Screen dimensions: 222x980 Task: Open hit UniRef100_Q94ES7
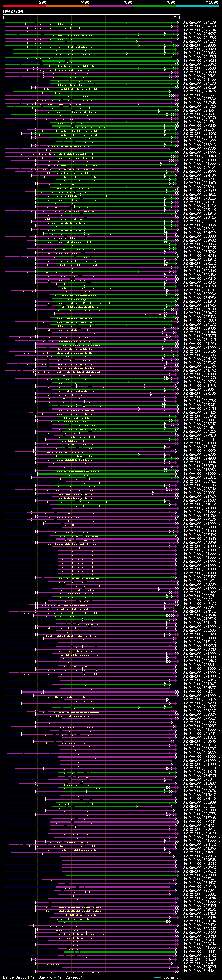pyautogui.click(x=199, y=41)
